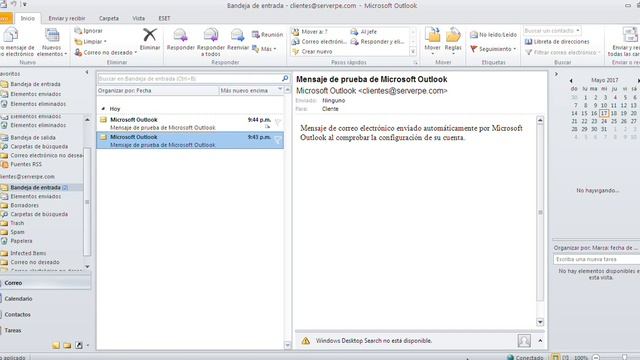
Task: Pick 'Responder y eli...' quick step
Action: point(378,42)
